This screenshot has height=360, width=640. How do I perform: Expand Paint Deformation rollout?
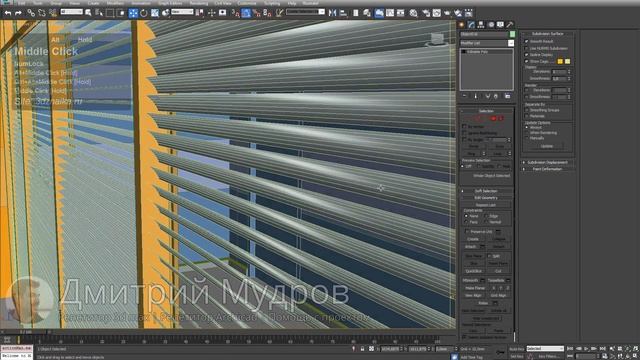point(547,169)
